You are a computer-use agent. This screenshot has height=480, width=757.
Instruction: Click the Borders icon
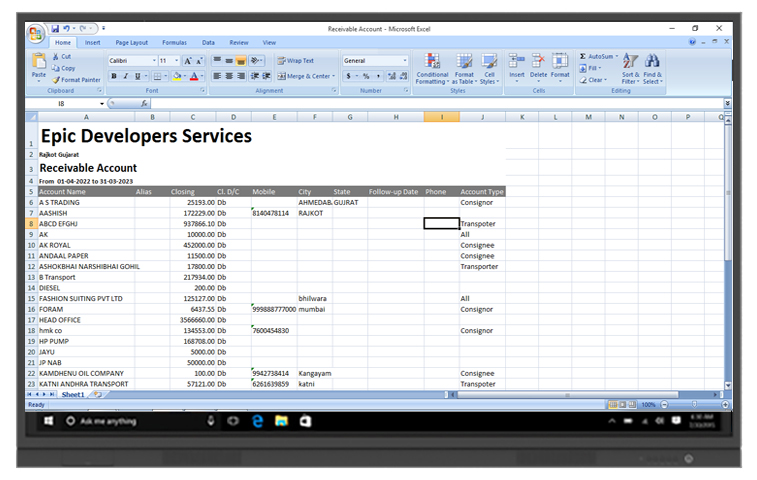click(x=157, y=76)
